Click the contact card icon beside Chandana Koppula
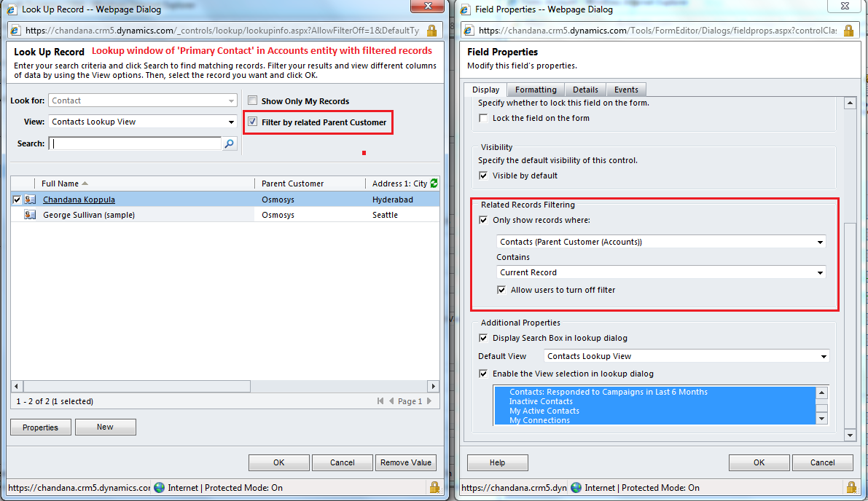The height and width of the screenshot is (501, 868). [31, 199]
